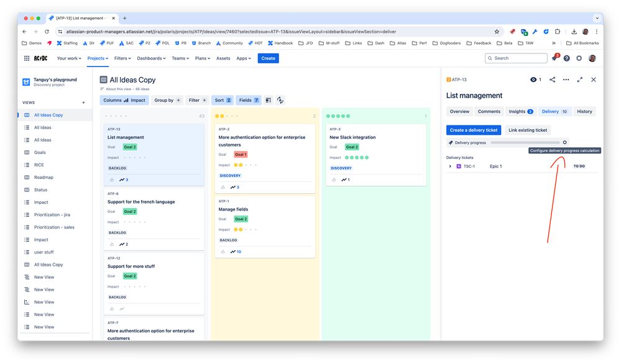The image size is (621, 364).
Task: Switch to the History tab
Action: (584, 112)
